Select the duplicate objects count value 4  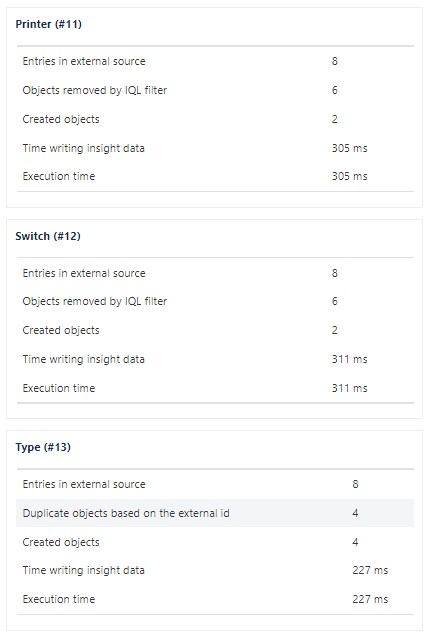pos(355,513)
